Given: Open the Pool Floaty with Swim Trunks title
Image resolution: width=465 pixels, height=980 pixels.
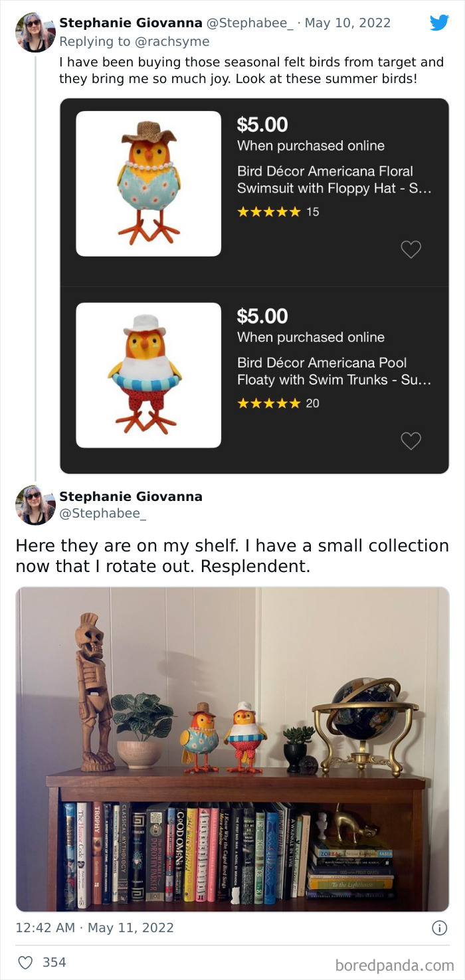Looking at the screenshot, I should click(x=334, y=371).
